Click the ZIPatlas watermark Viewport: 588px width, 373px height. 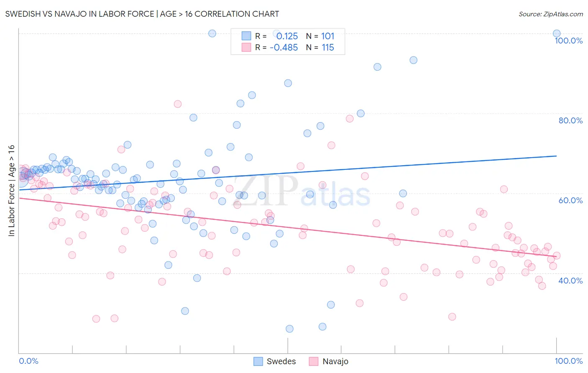point(302,192)
